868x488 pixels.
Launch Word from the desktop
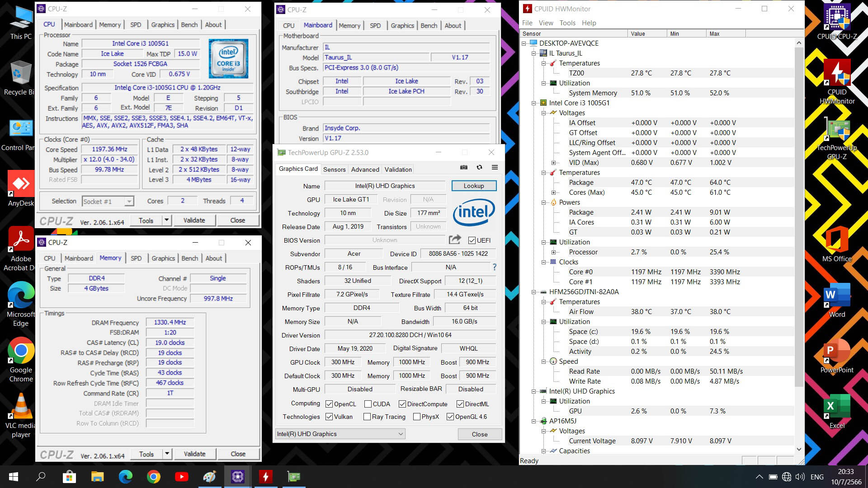click(837, 300)
